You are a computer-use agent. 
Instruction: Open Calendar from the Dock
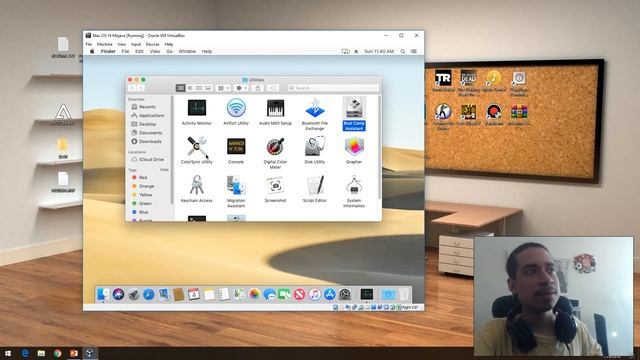coord(194,294)
